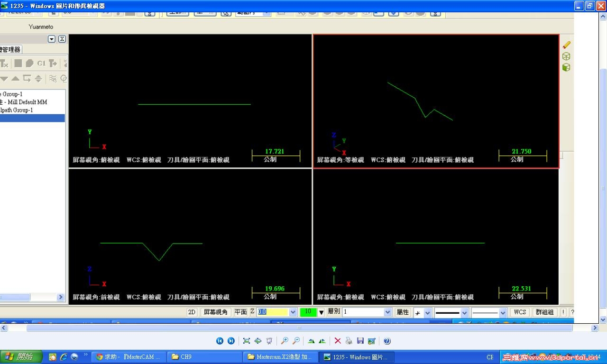
Task: Start the slide show icon
Action: (269, 341)
